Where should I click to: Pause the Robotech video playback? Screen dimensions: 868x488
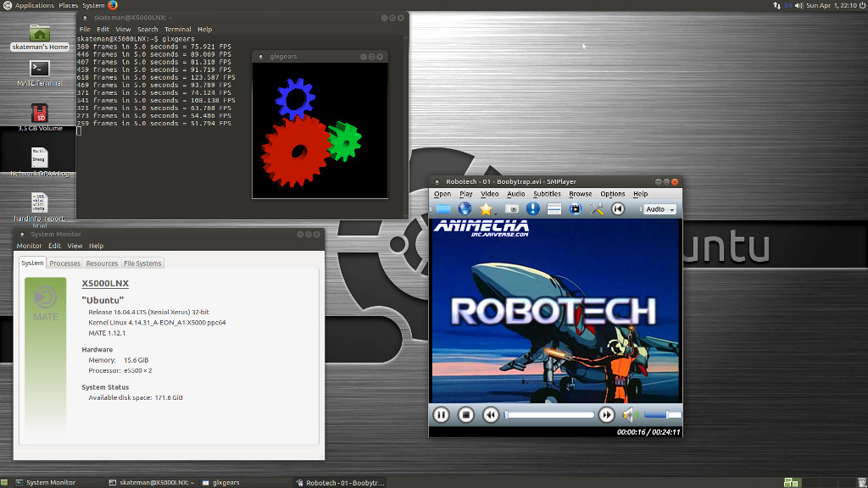(x=441, y=414)
